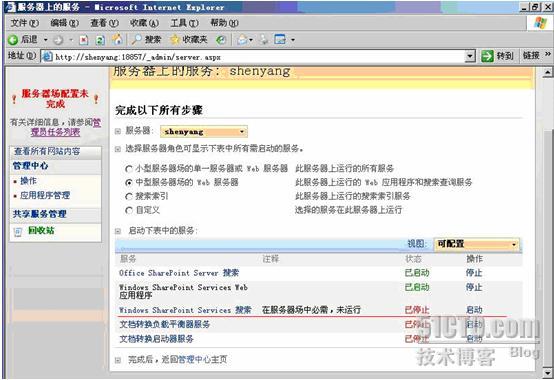Open the Search (搜索) toolbar icon
This screenshot has width=554, height=380.
tap(136, 40)
